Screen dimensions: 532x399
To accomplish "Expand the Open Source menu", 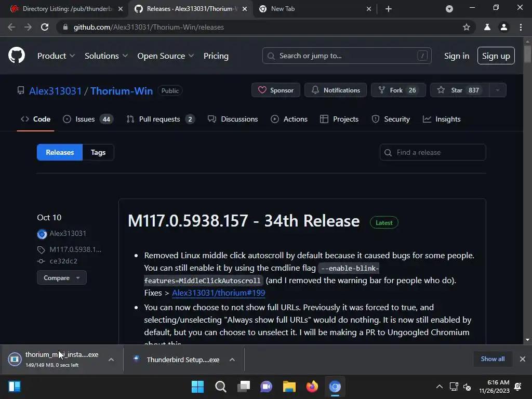I will click(x=166, y=56).
